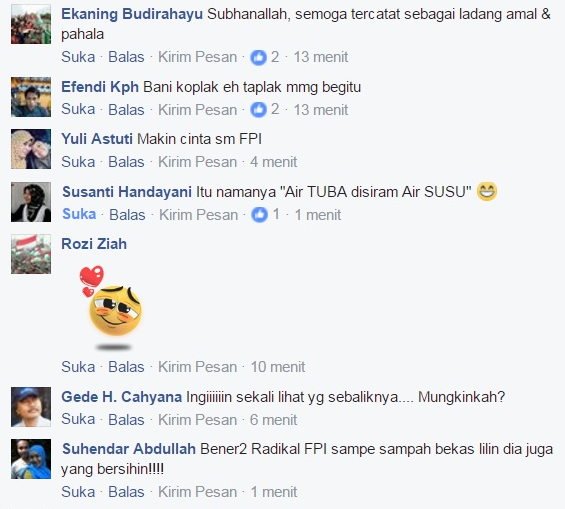The height and width of the screenshot is (509, 565).
Task: Click the thumbs-up icon on Efendi Kph's comment
Action: [x=258, y=110]
